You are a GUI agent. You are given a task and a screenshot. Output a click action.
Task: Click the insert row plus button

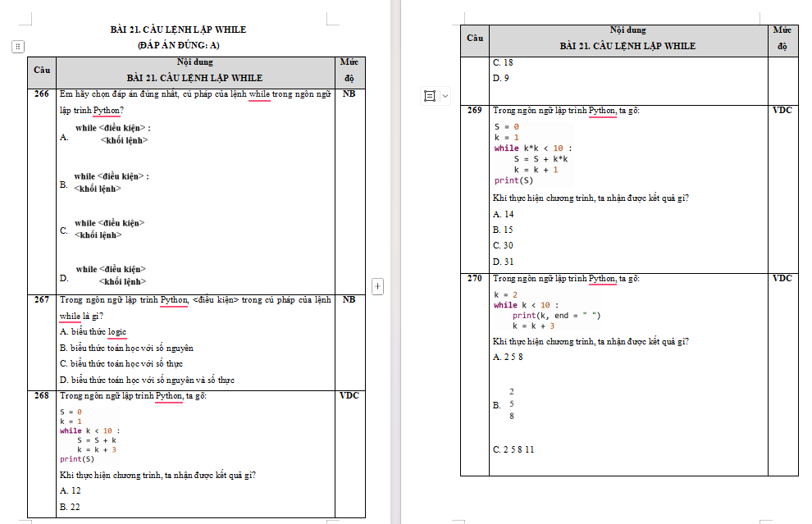[377, 286]
